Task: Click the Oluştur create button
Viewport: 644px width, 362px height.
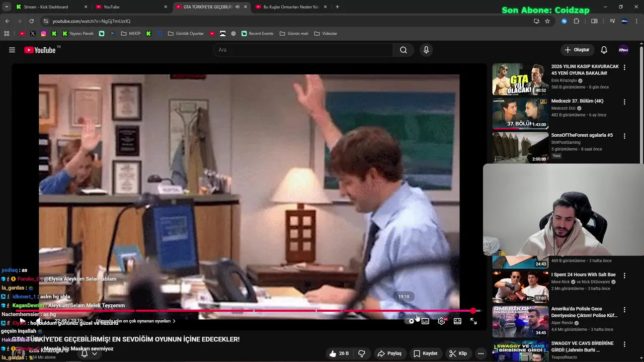Action: 577,50
